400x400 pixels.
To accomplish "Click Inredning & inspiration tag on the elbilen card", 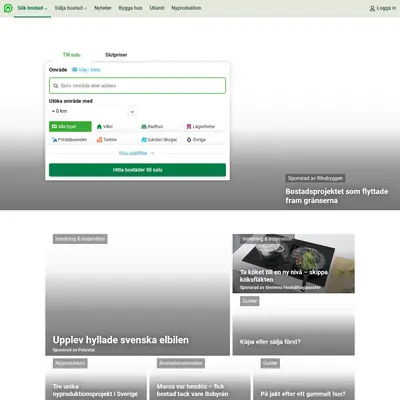I will [x=80, y=239].
